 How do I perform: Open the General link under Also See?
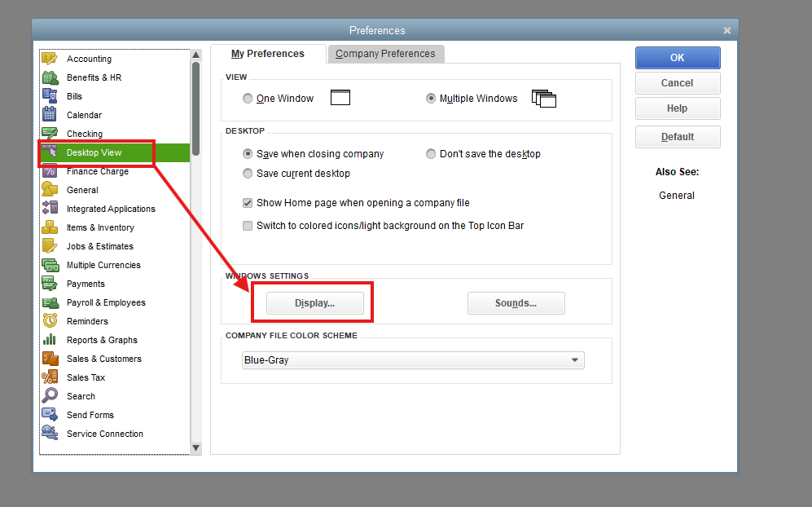(676, 196)
